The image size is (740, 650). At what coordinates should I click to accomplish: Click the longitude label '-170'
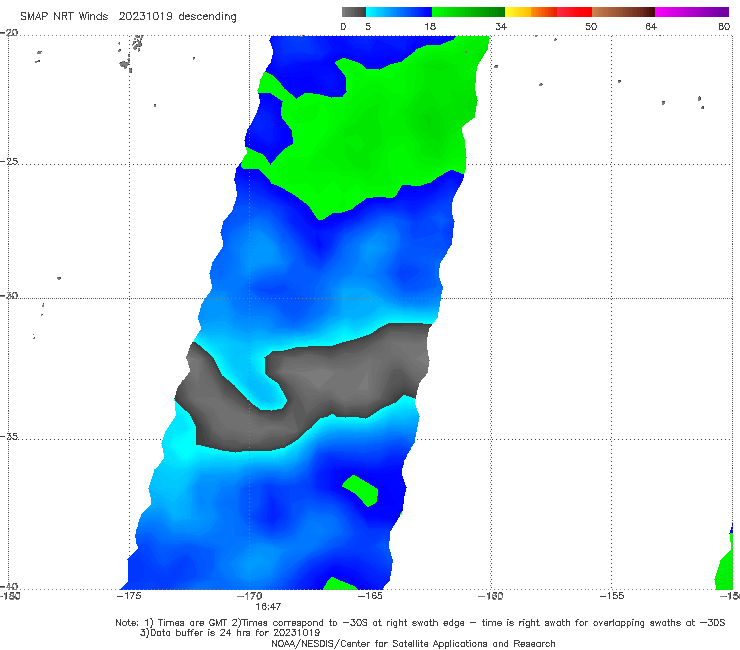[x=250, y=596]
